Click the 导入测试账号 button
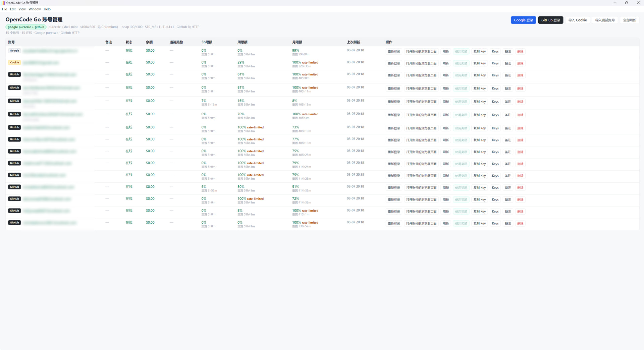644x350 pixels. (605, 20)
